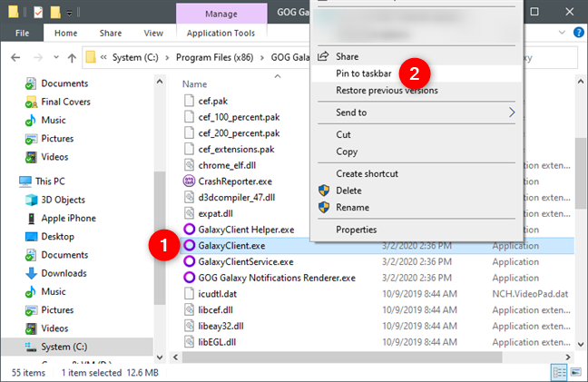The height and width of the screenshot is (382, 588).
Task: Sort by the Name column header
Action: click(194, 84)
